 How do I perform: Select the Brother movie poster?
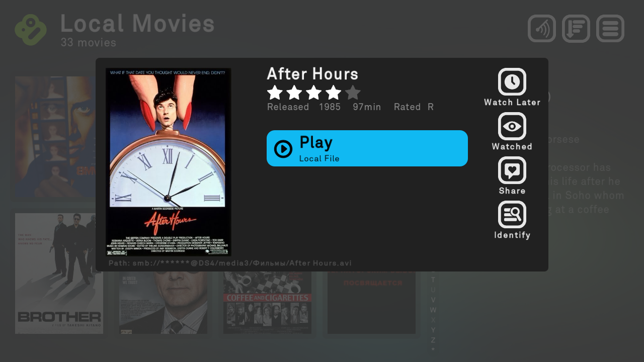coord(59,274)
